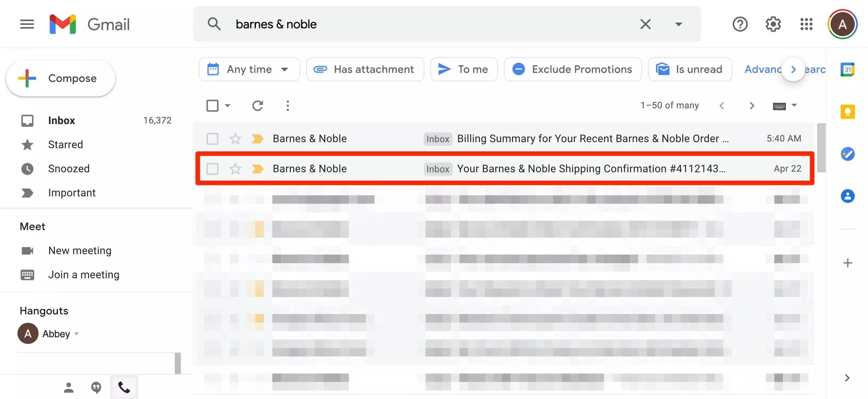Apply the Has attachment filter
The height and width of the screenshot is (399, 868).
[x=365, y=69]
